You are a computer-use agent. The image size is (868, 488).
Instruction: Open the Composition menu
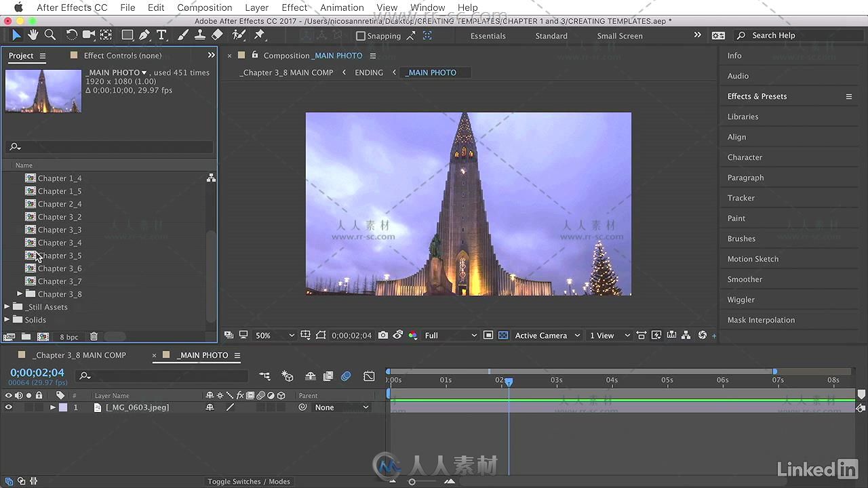coord(204,7)
